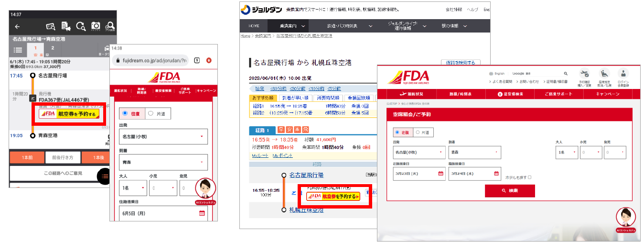Tap the document search icon in the mobile toolbar
This screenshot has height=242, width=644.
click(50, 26)
